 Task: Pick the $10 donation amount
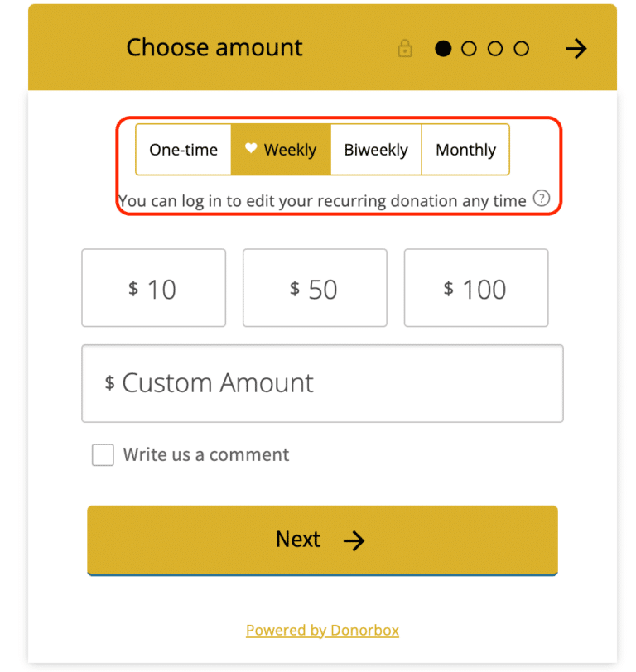pos(153,288)
